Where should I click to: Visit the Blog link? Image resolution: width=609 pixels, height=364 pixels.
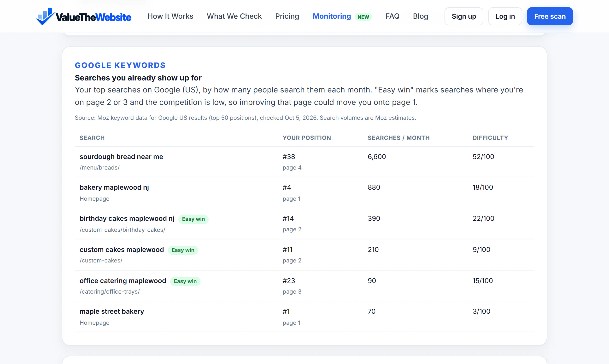pyautogui.click(x=420, y=16)
